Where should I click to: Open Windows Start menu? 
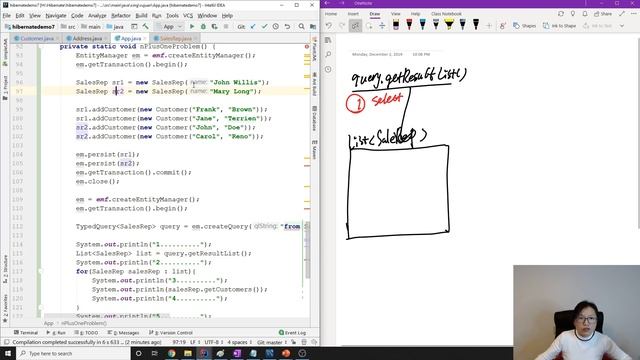pos(8,353)
